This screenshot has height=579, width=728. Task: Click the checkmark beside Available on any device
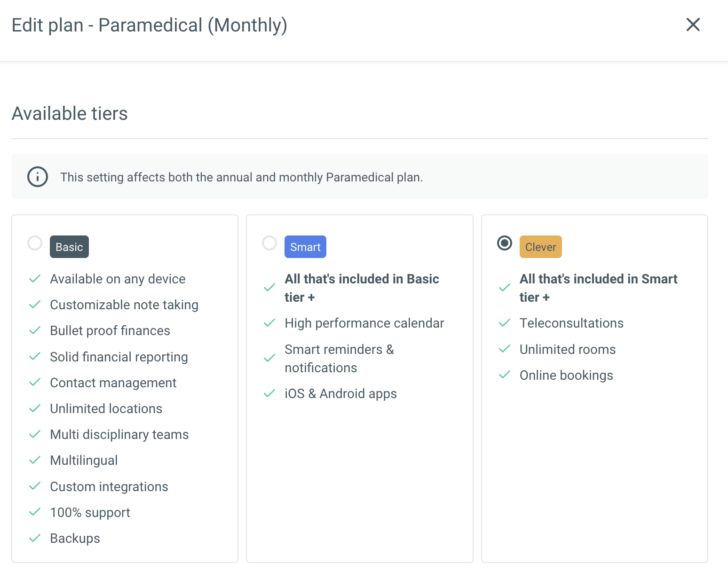35,279
